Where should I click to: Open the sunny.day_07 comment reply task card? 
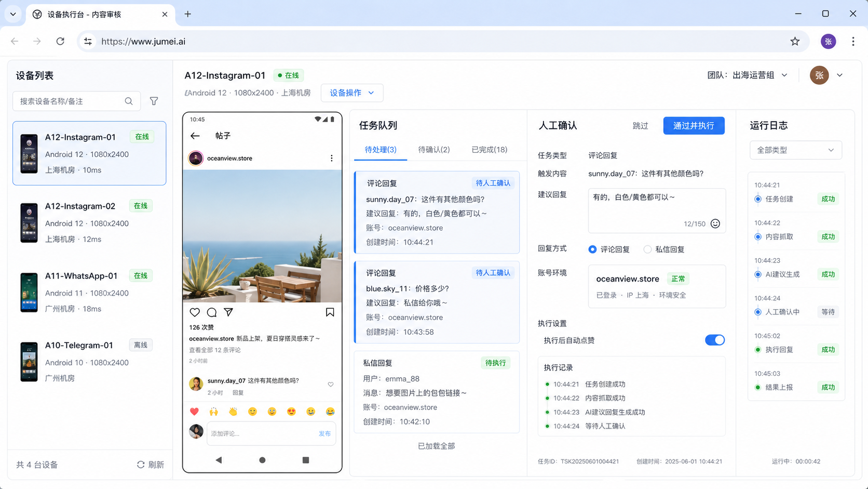437,213
